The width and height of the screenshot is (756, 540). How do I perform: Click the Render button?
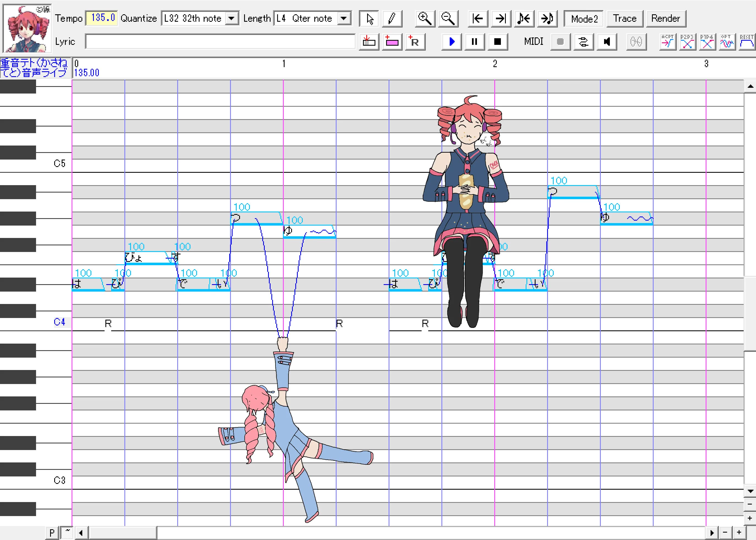(x=665, y=19)
